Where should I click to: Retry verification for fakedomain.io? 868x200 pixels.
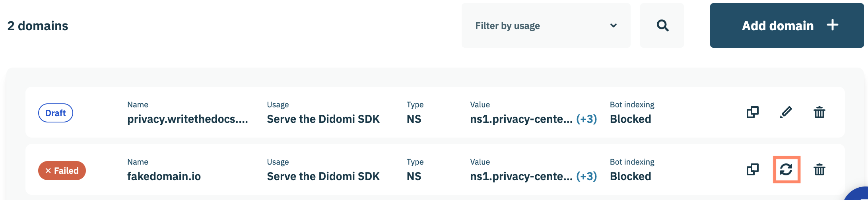(786, 170)
